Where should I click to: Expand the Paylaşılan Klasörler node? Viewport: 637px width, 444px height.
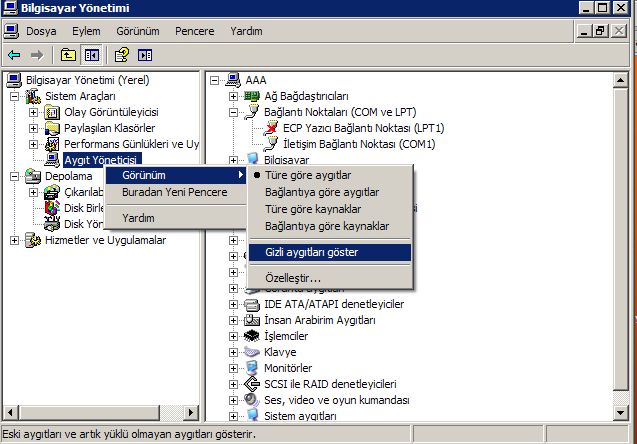click(x=33, y=128)
